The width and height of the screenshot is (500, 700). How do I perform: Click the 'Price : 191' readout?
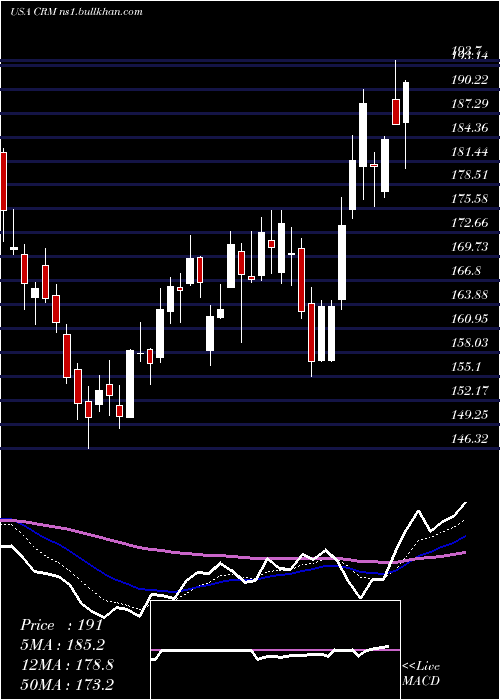point(62,625)
